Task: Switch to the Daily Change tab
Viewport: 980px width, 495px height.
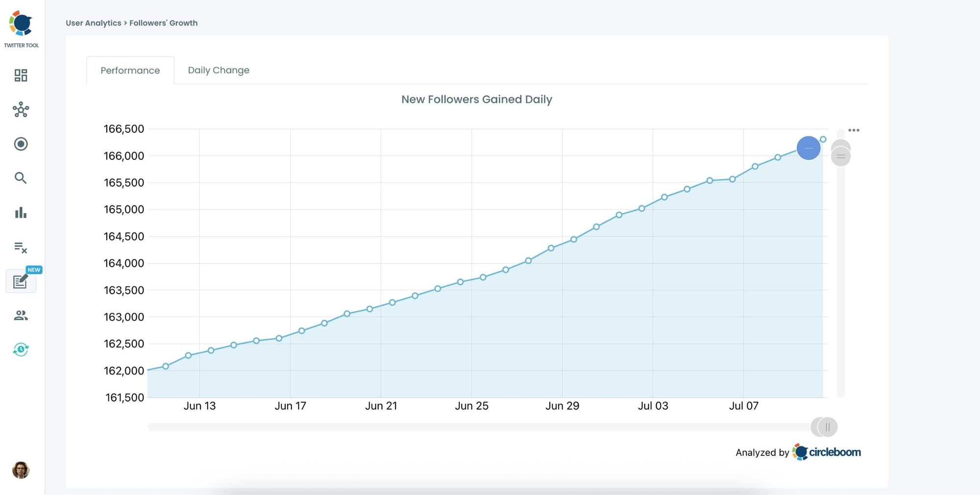Action: [219, 70]
